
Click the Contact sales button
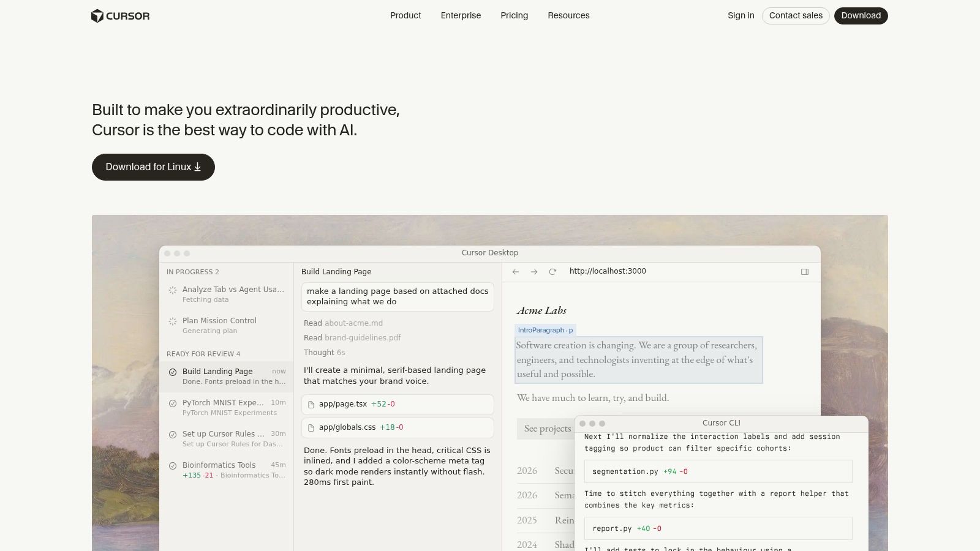[x=796, y=16]
